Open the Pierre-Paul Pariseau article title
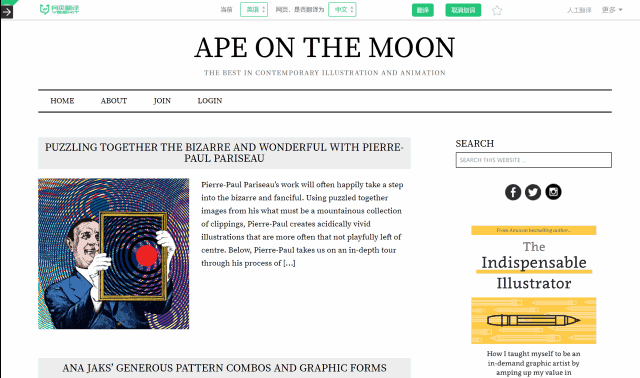640x378 pixels. (224, 153)
